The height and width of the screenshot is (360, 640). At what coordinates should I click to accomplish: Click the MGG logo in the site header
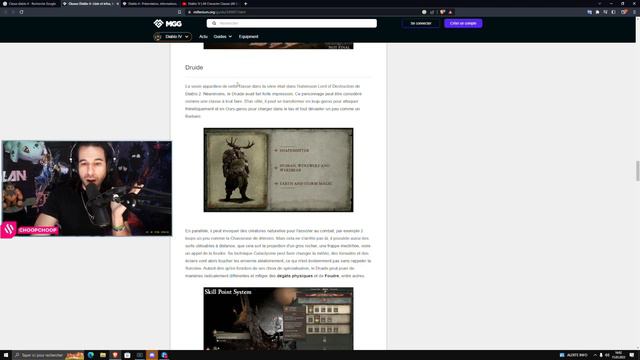[x=167, y=24]
